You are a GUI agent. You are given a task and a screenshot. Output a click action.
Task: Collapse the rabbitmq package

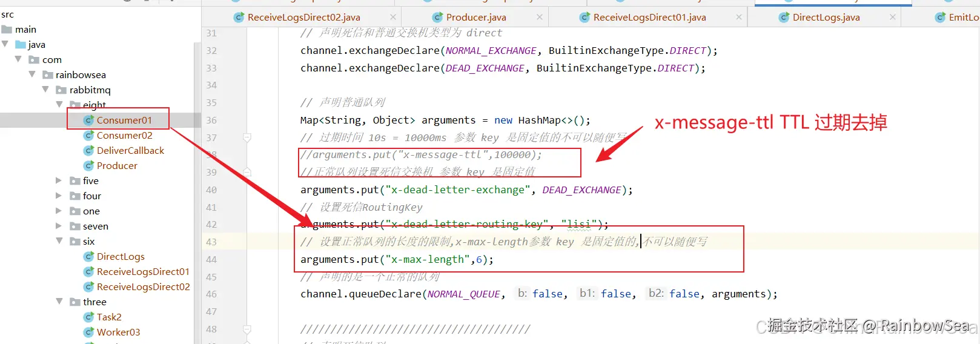coord(45,90)
